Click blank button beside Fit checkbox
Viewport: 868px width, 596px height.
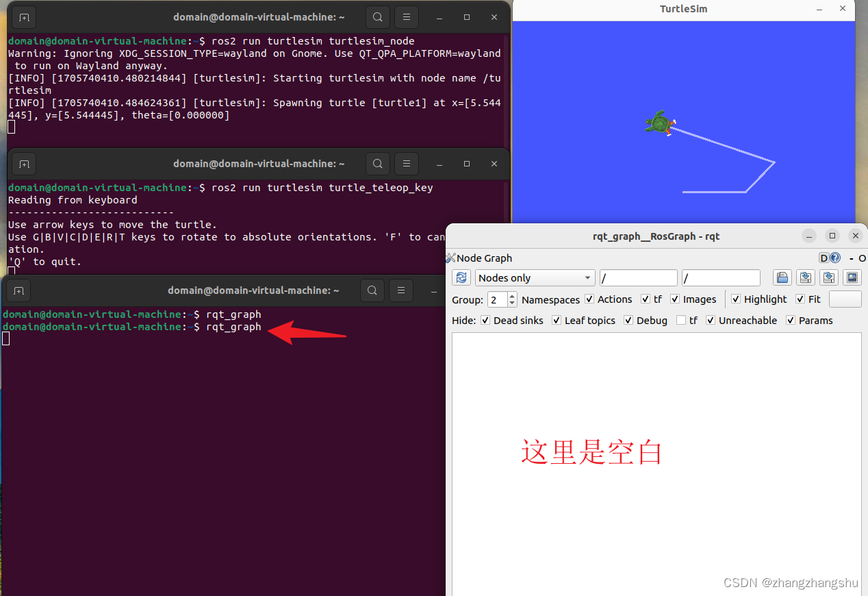(x=845, y=299)
